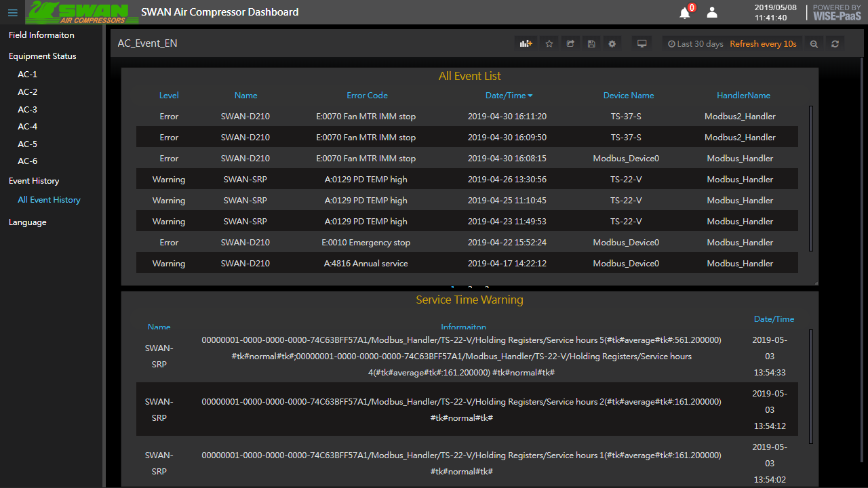This screenshot has height=488, width=868.
Task: Click the Add panel chart icon
Action: tap(526, 43)
